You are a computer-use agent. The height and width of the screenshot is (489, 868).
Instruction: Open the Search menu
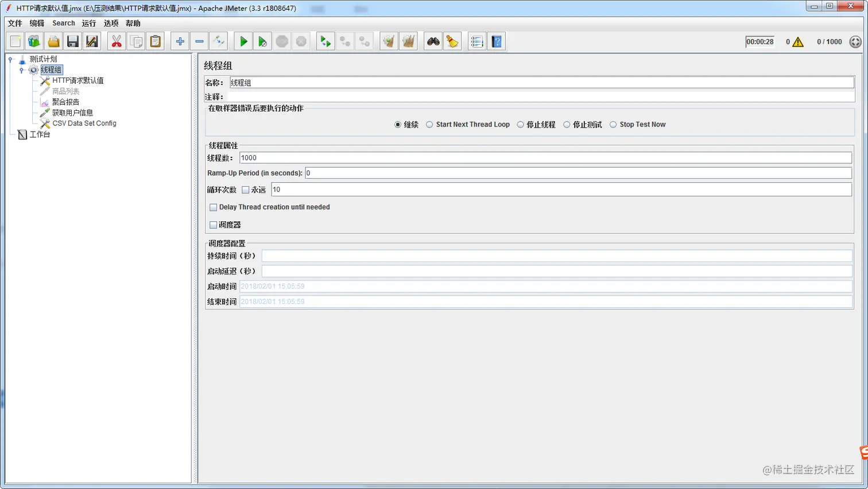point(64,24)
